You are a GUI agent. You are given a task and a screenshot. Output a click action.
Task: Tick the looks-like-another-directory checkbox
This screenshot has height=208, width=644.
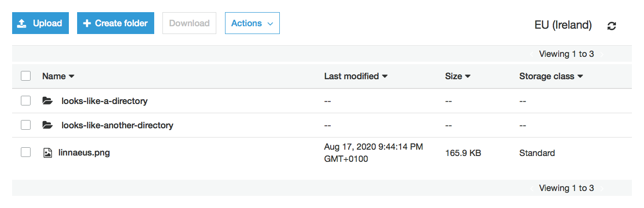point(26,125)
